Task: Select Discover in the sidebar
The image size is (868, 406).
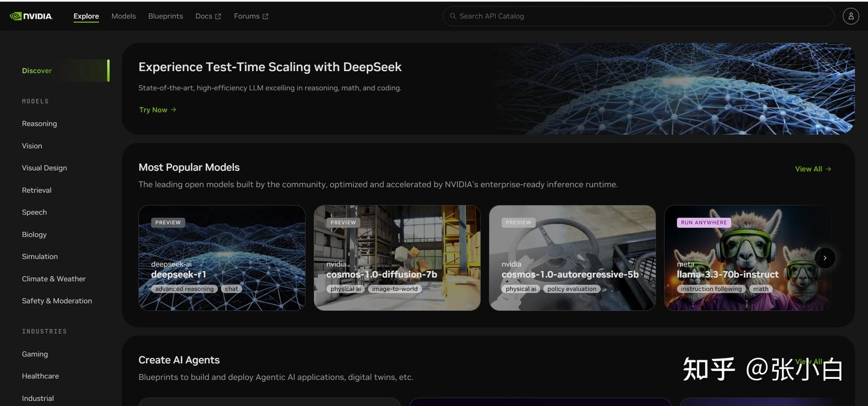Action: [x=65, y=70]
